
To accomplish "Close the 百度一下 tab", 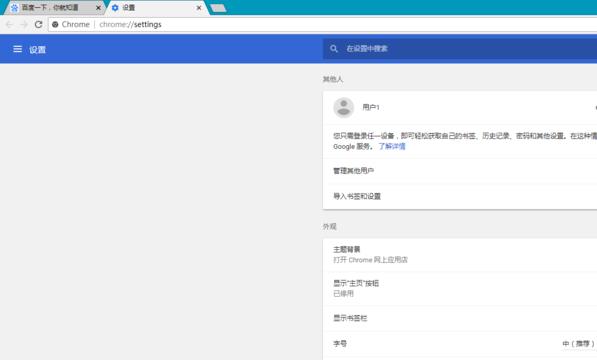I will click(98, 8).
